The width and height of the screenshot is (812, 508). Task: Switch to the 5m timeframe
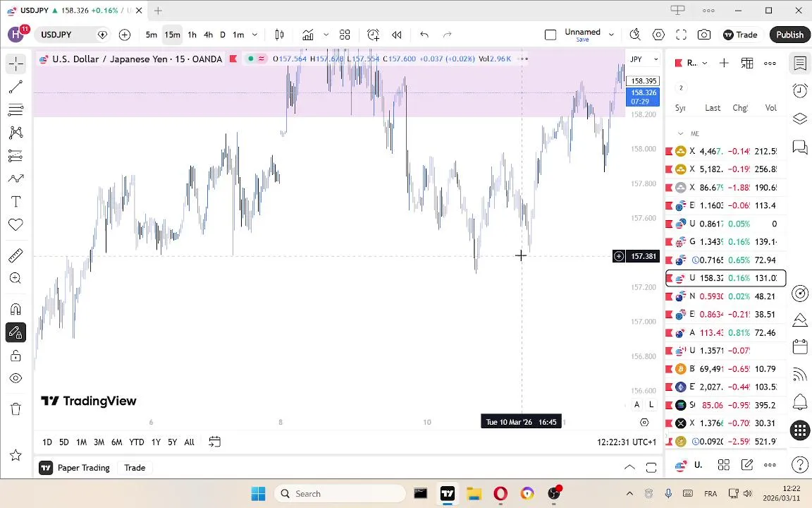pos(152,35)
